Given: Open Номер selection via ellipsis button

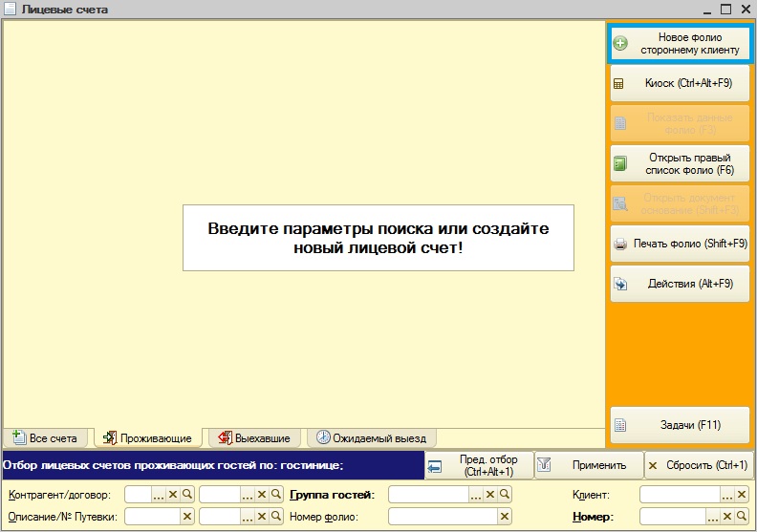Looking at the screenshot, I should click(713, 517).
